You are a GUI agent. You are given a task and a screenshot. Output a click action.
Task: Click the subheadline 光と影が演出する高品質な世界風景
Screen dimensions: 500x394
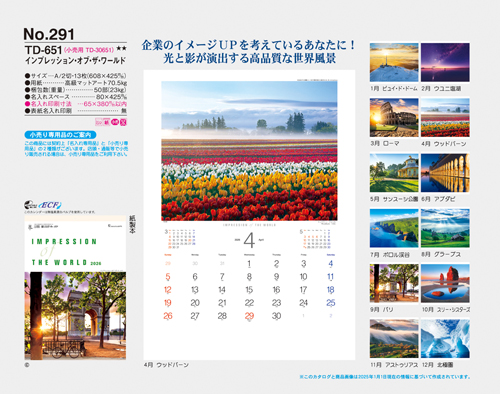tap(249, 58)
